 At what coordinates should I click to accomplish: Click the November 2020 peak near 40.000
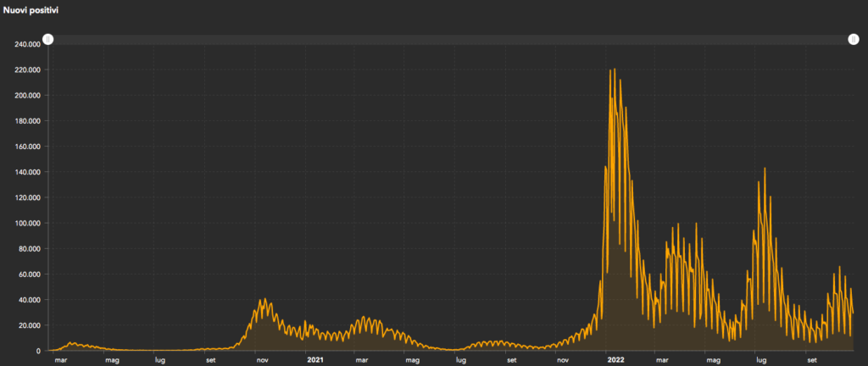(265, 299)
